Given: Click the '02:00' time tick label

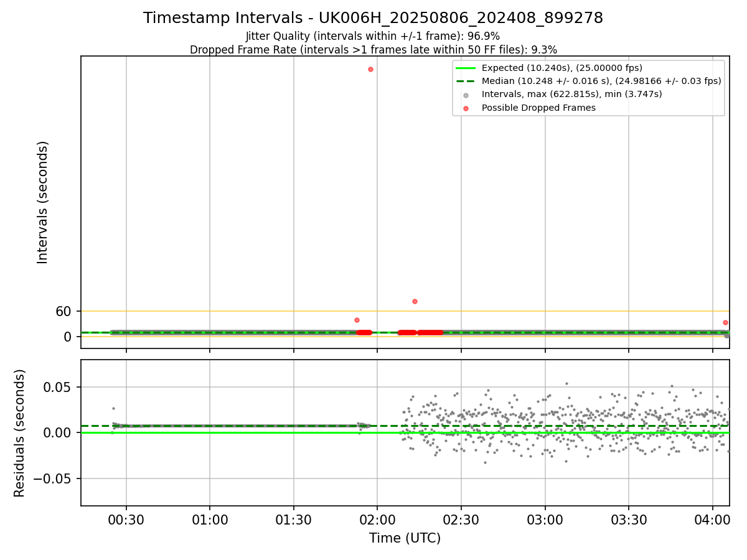Looking at the screenshot, I should pos(377,520).
